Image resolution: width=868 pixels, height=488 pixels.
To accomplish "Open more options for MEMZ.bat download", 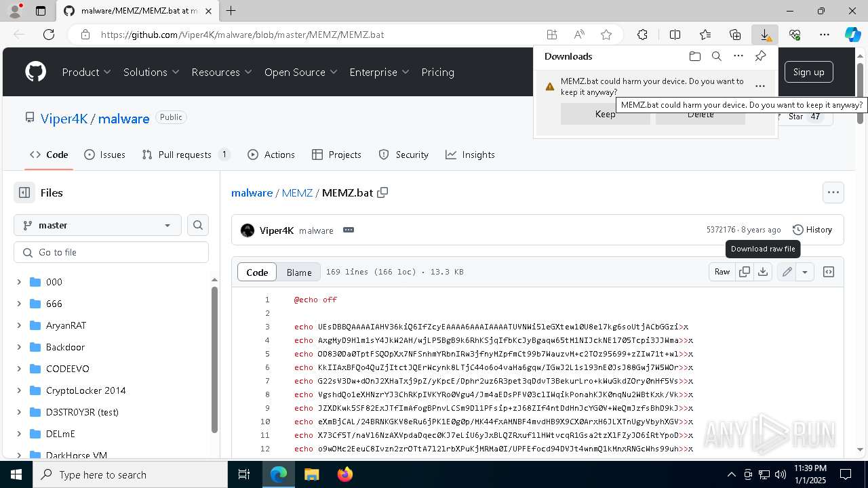I will click(x=760, y=86).
